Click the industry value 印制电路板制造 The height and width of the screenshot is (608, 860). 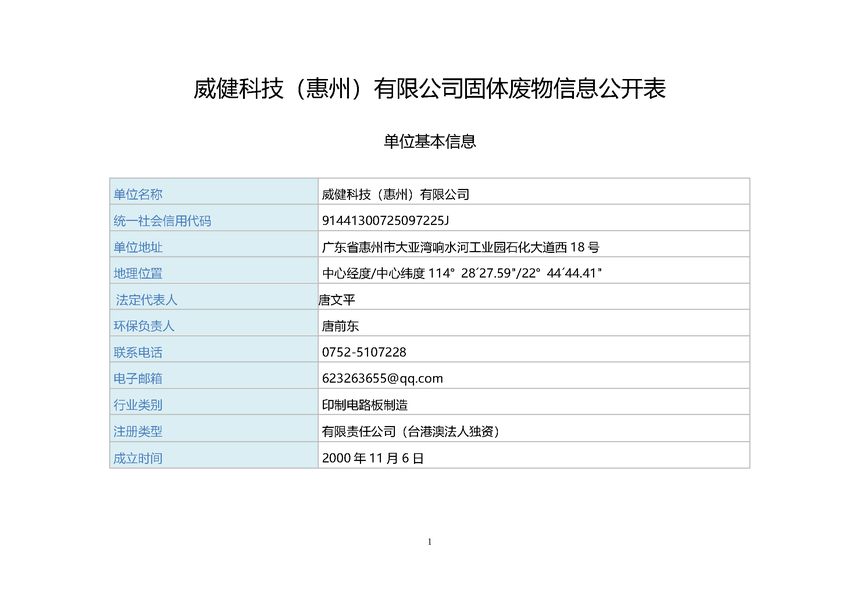click(x=364, y=405)
